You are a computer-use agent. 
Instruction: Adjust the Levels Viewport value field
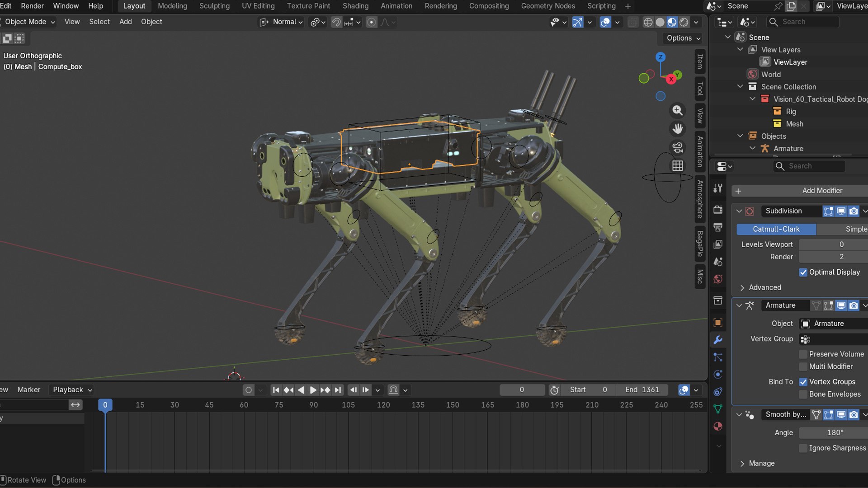point(833,245)
